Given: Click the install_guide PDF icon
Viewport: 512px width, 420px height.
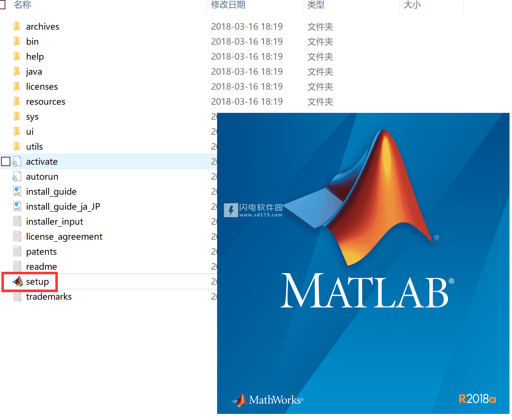Looking at the screenshot, I should 17,191.
